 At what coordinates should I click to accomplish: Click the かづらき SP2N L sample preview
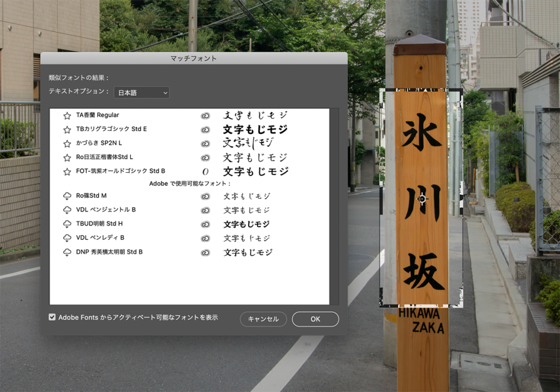click(248, 143)
